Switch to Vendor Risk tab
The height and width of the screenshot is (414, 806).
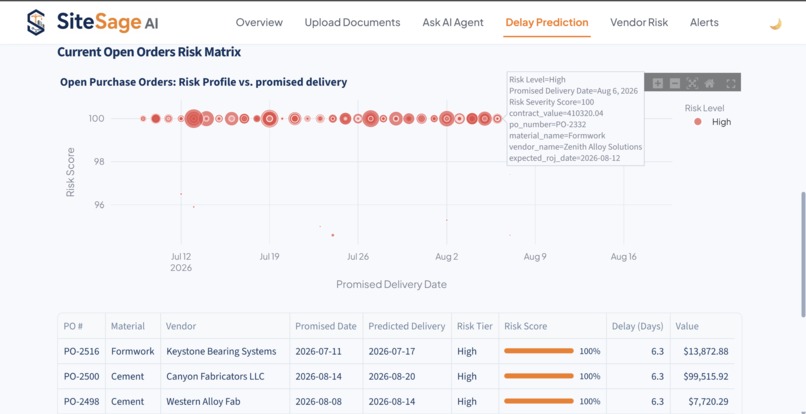(639, 22)
